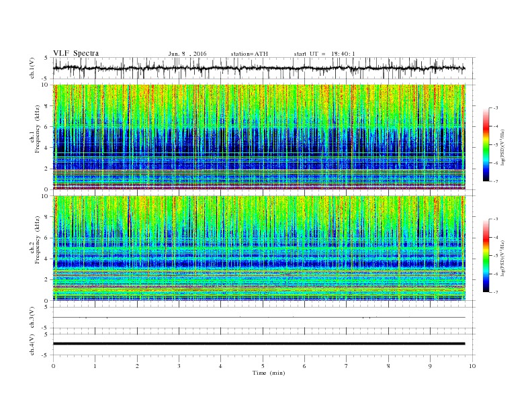Click the time axis tick label "8"
The width and height of the screenshot is (532, 411).
pos(388,366)
